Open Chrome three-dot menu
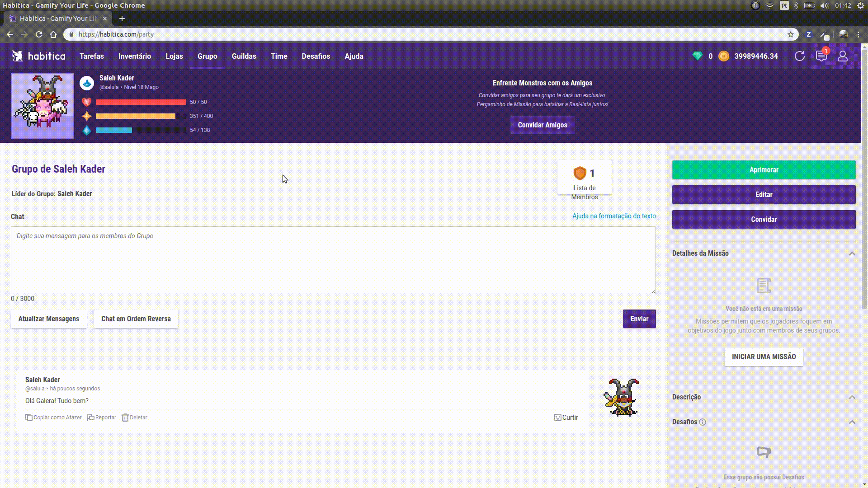This screenshot has width=868, height=488. point(858,34)
